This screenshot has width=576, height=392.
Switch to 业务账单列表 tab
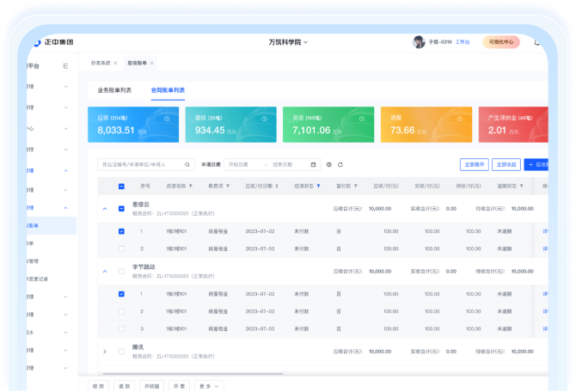(114, 89)
